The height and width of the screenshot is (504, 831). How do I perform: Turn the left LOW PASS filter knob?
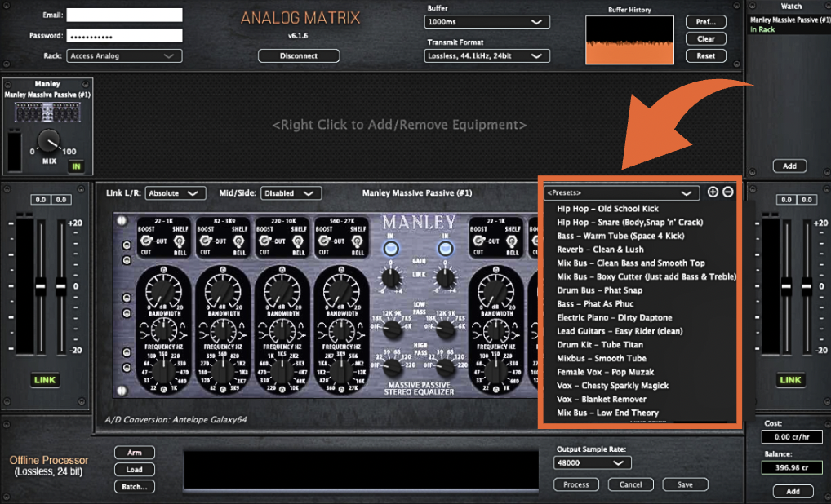tap(392, 329)
